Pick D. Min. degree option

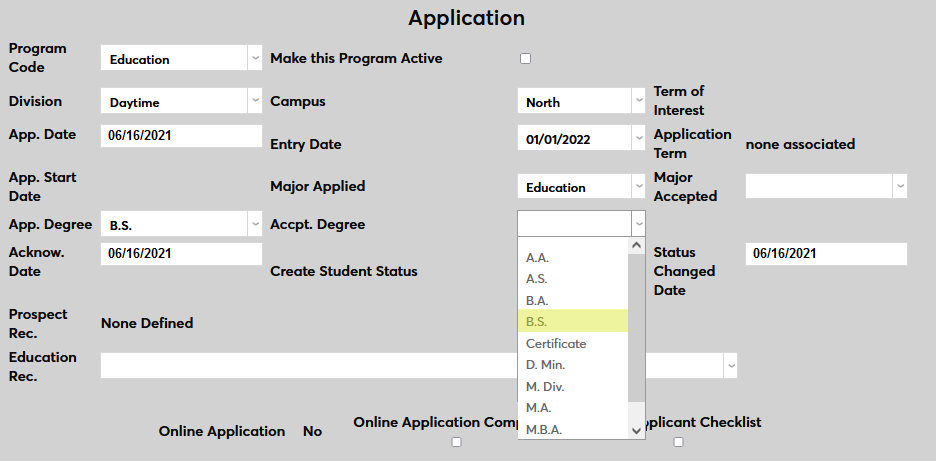tap(573, 364)
